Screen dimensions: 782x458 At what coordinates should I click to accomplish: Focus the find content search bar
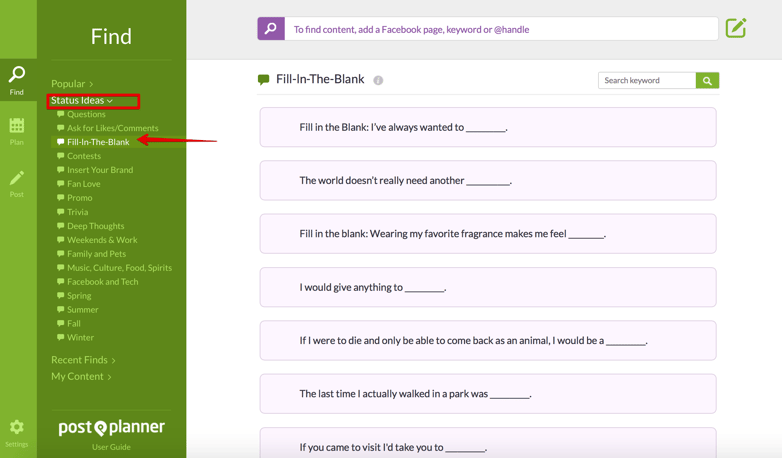[501, 29]
